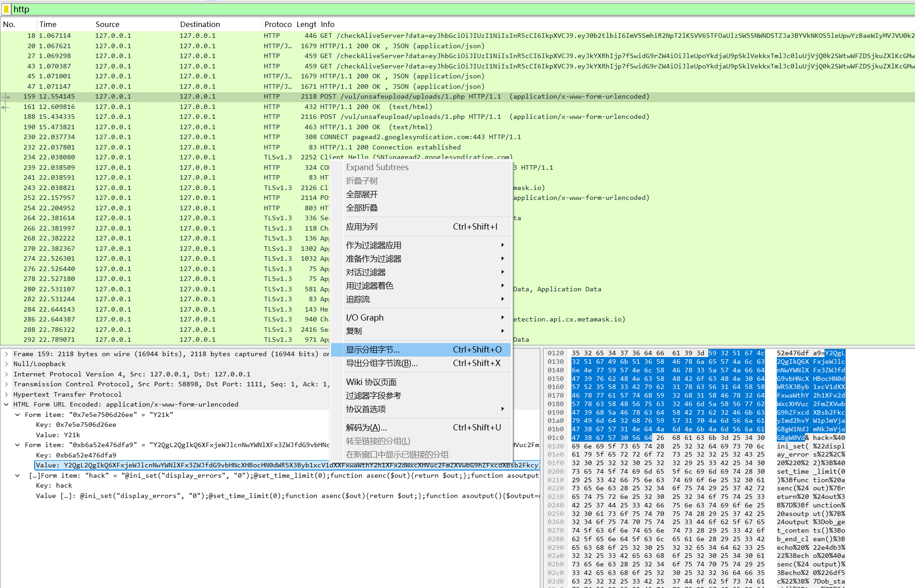Open the I/O Graph submenu arrow
The image size is (915, 588).
[x=502, y=317]
